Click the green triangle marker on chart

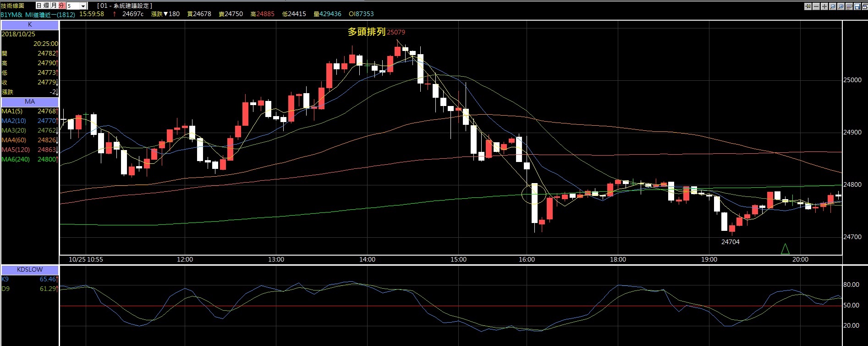(x=785, y=249)
